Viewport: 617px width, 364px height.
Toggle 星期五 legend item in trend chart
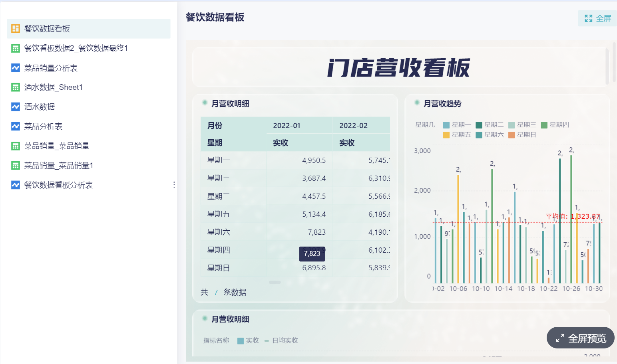coord(457,135)
